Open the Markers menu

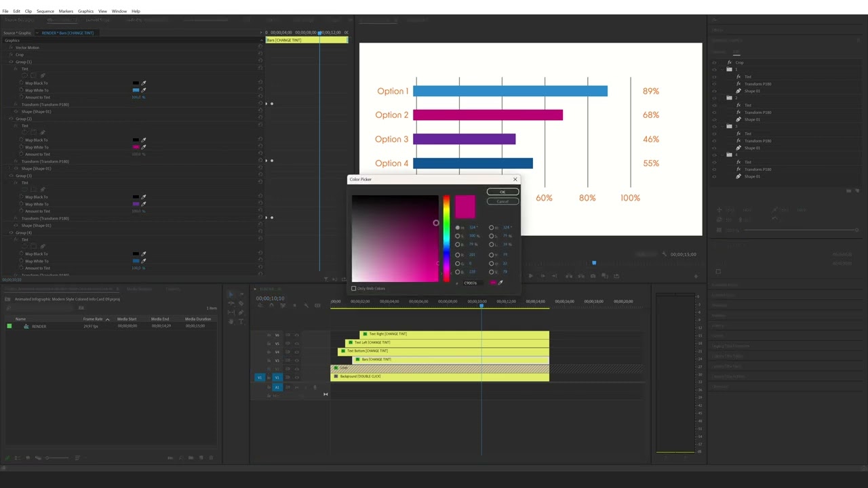pos(66,11)
